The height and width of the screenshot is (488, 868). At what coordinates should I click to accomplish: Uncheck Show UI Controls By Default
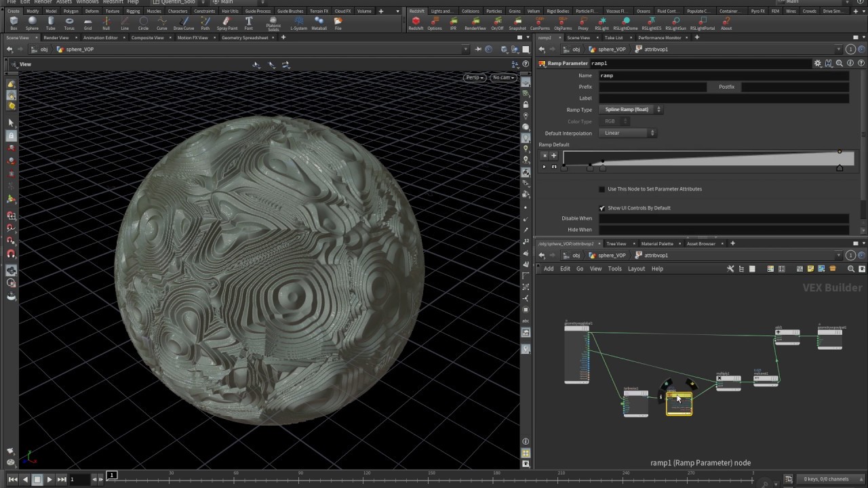pos(602,208)
